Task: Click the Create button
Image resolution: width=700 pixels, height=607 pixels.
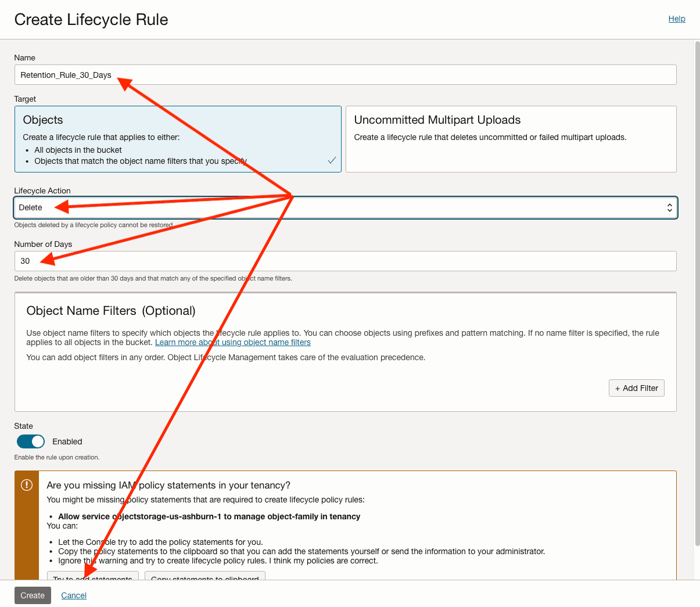Action: coord(33,595)
